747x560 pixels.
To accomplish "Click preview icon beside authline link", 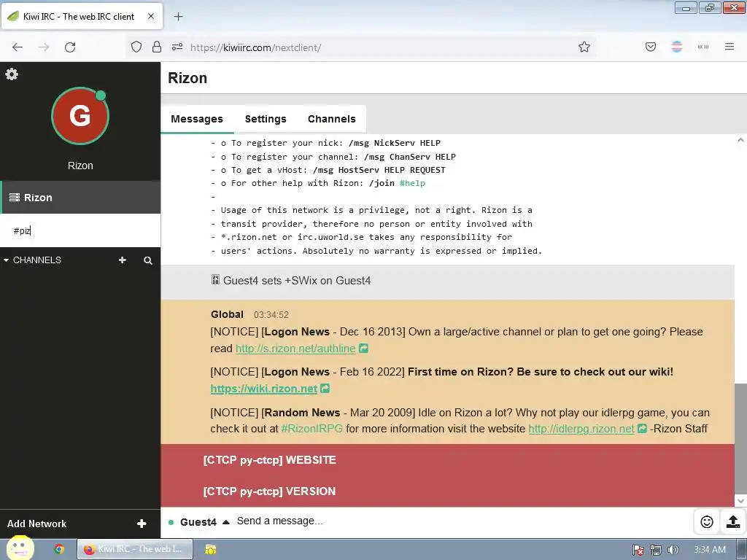I will coord(363,349).
